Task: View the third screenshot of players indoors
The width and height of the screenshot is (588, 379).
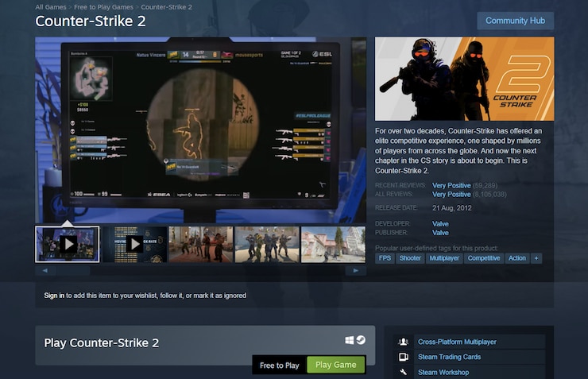Action: (200, 245)
